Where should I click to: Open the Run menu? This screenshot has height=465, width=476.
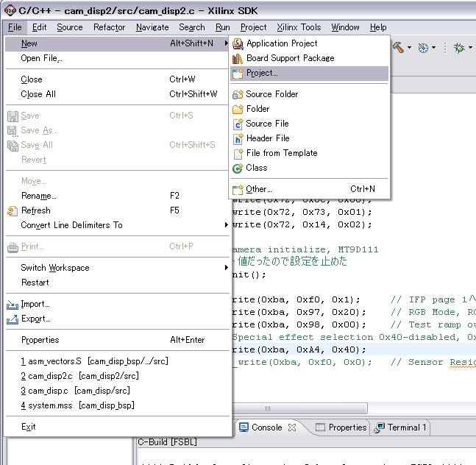[x=223, y=27]
